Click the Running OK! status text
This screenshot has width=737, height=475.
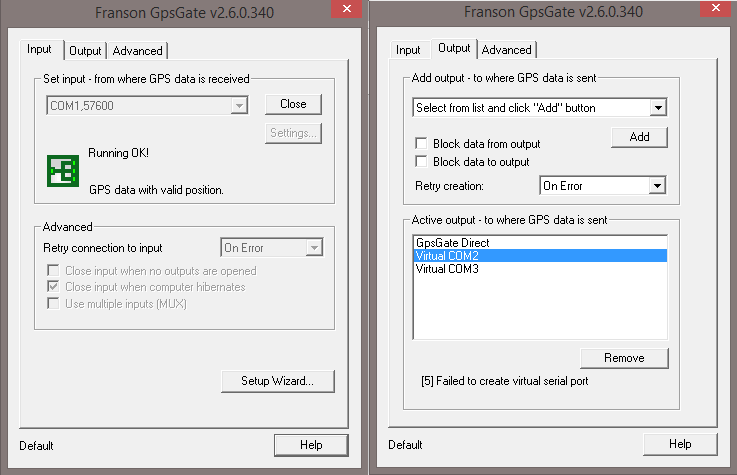[118, 153]
